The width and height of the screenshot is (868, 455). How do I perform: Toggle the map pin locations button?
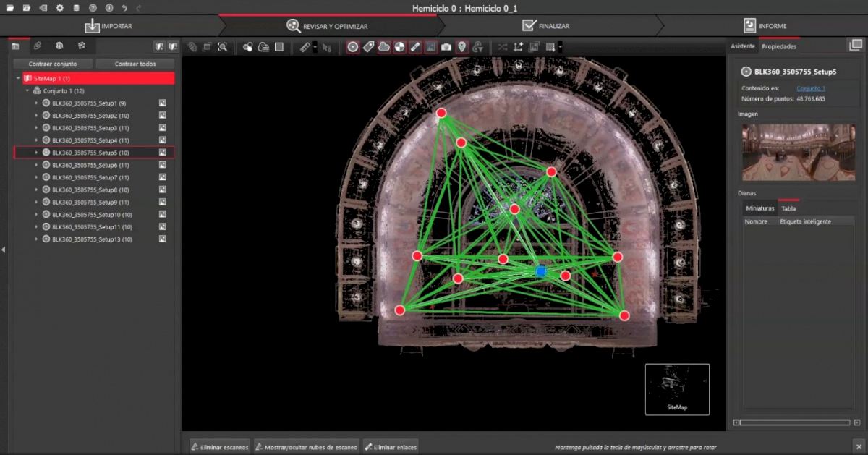(462, 47)
